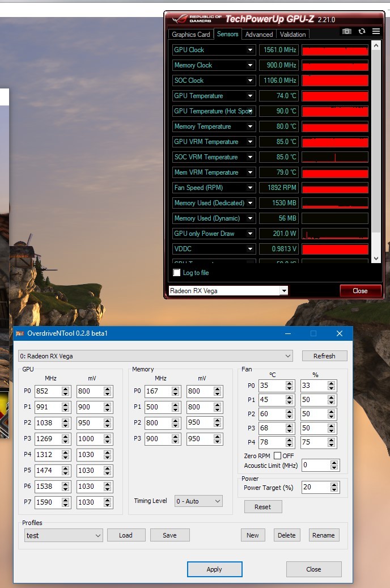This screenshot has height=588, width=390.
Task: Expand GPU Temperature sensor dropdown
Action: [250, 96]
